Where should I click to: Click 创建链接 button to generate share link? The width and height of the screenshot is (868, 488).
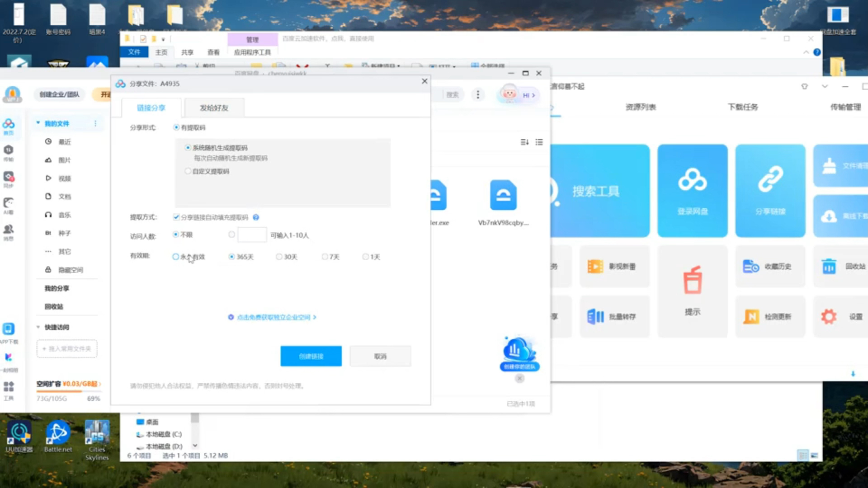pos(311,356)
